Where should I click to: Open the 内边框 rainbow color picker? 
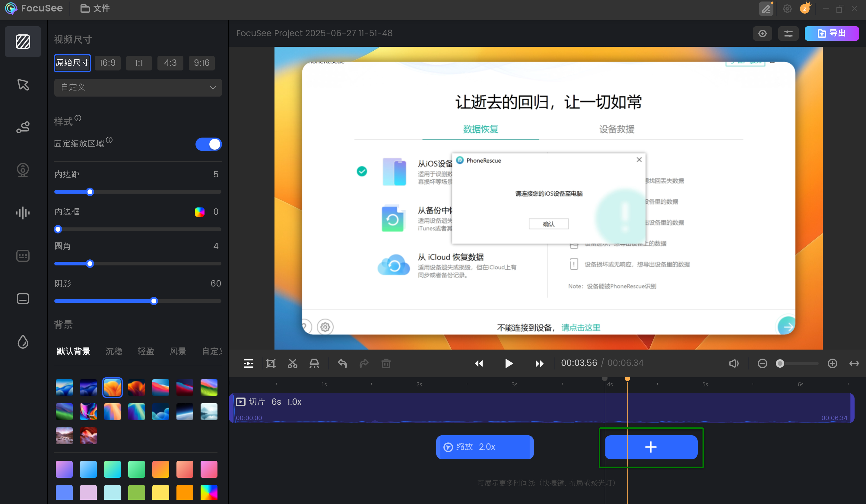(x=199, y=212)
